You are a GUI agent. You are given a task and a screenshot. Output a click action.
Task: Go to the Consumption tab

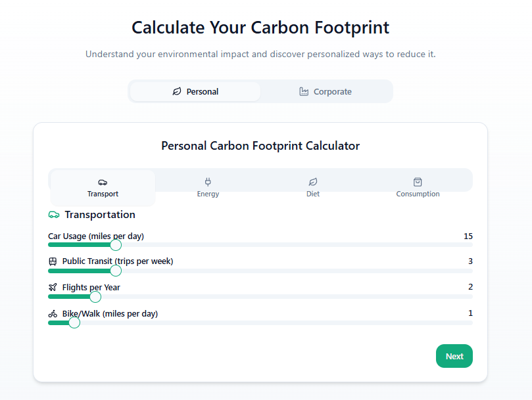coord(418,188)
